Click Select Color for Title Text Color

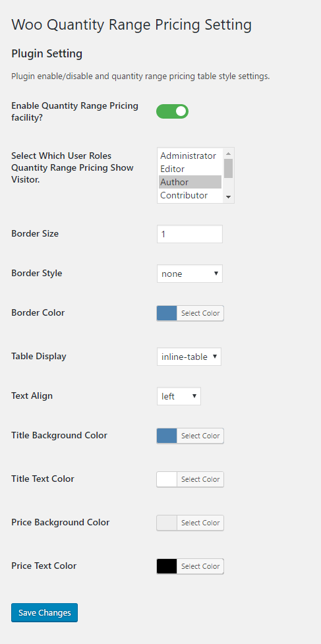(x=200, y=479)
